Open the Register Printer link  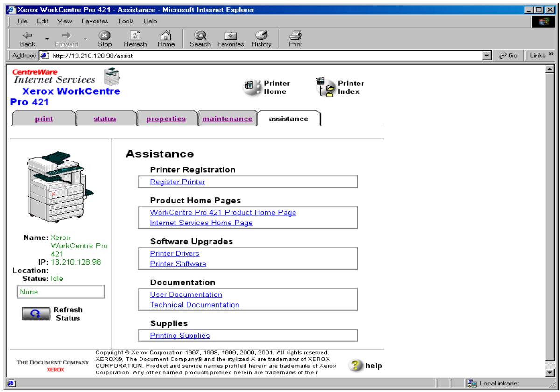point(177,182)
